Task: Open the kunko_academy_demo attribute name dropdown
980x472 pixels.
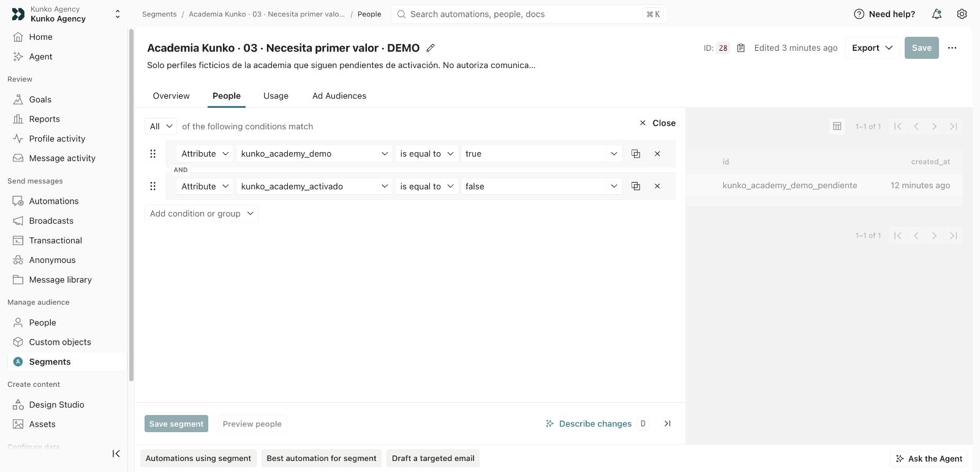Action: 315,154
